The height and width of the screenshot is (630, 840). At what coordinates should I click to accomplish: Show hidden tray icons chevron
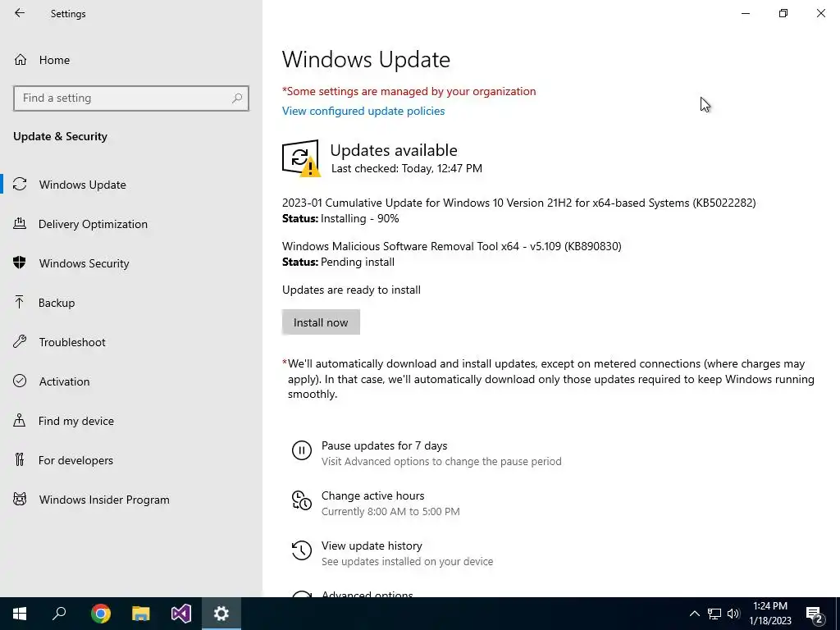(694, 614)
